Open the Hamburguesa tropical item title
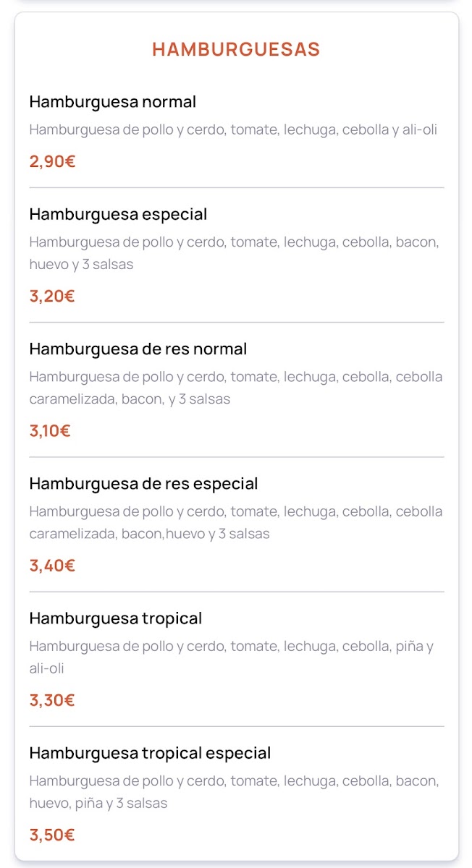The image size is (472, 868). (115, 618)
